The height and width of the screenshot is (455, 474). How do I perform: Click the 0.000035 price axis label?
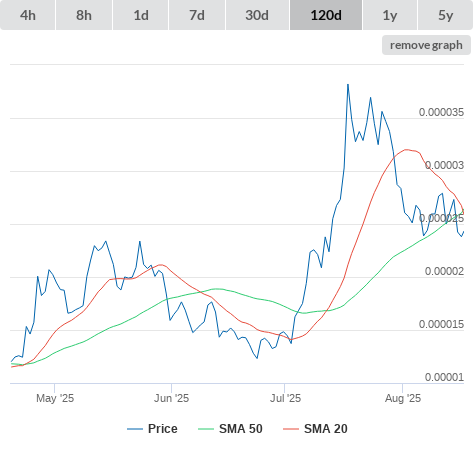click(441, 112)
